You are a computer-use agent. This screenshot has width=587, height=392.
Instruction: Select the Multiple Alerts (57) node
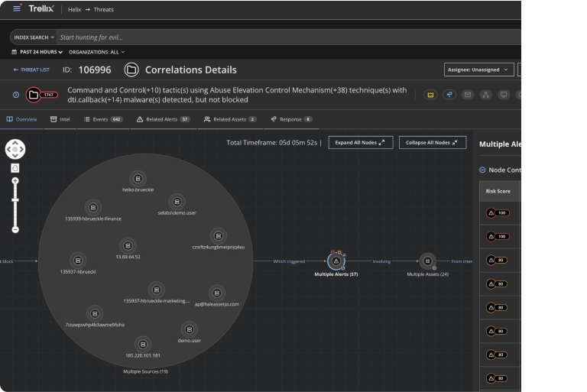336,261
